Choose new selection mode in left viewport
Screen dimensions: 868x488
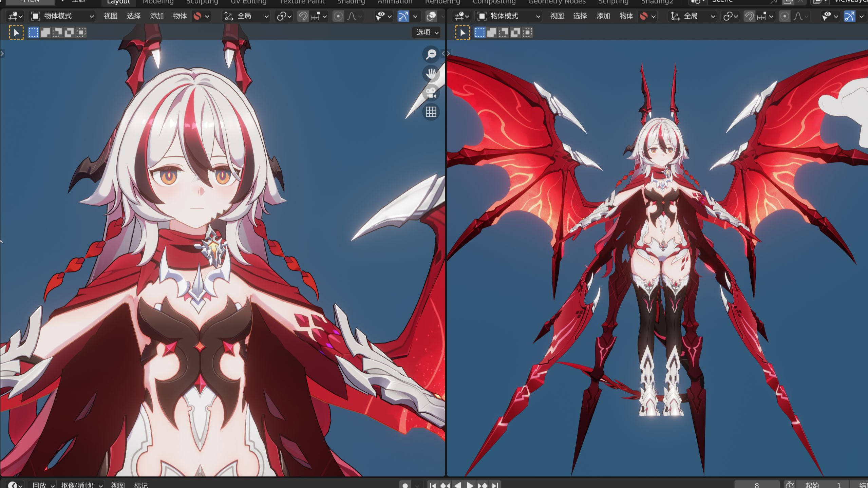click(x=33, y=33)
